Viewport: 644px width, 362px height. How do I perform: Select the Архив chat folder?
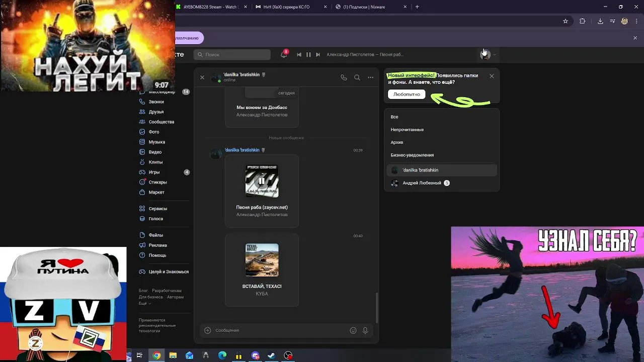tap(397, 142)
